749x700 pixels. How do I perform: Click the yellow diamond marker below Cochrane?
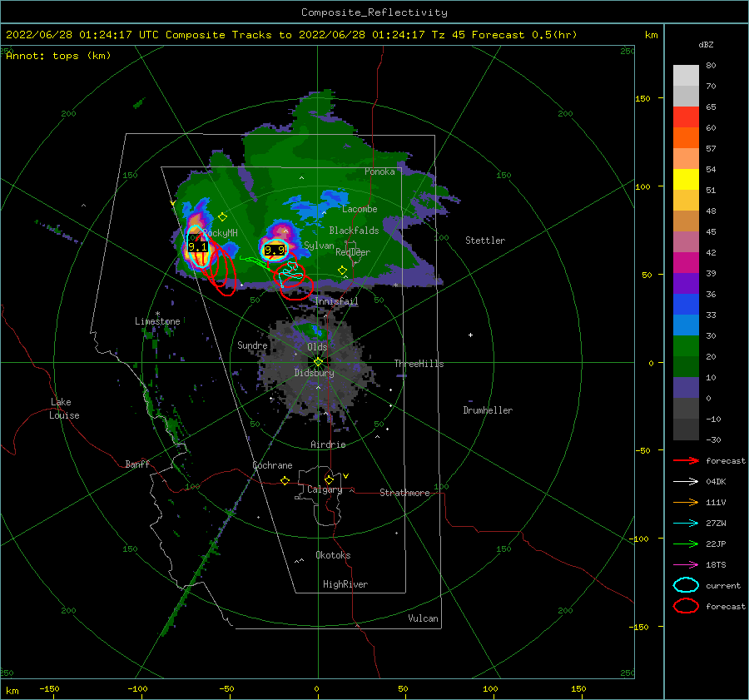pyautogui.click(x=285, y=480)
